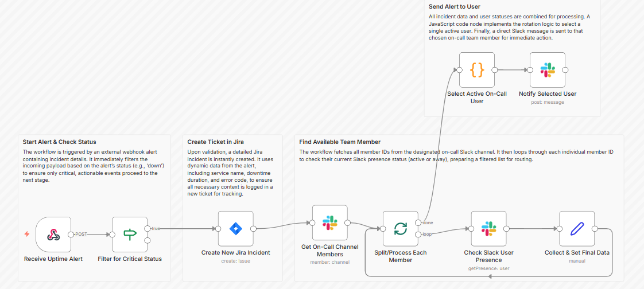Click the 'manual' subtitle under Collect node
The width and height of the screenshot is (644, 289).
click(577, 261)
